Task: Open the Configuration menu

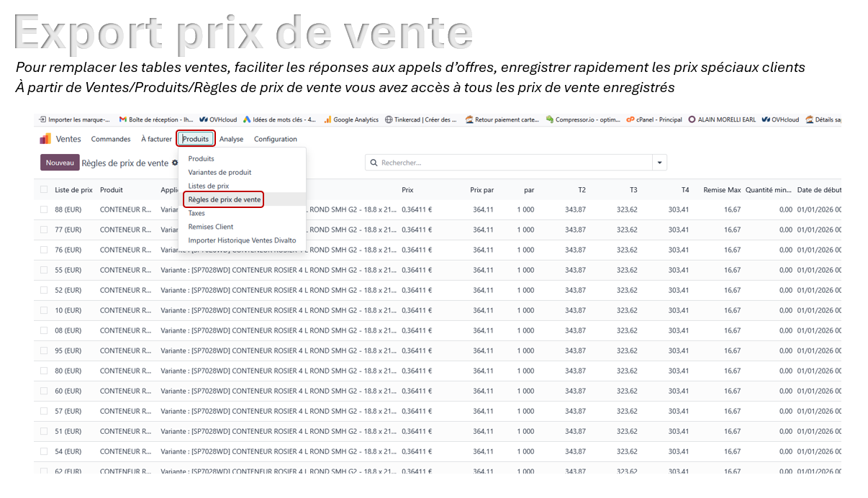Action: tap(276, 139)
